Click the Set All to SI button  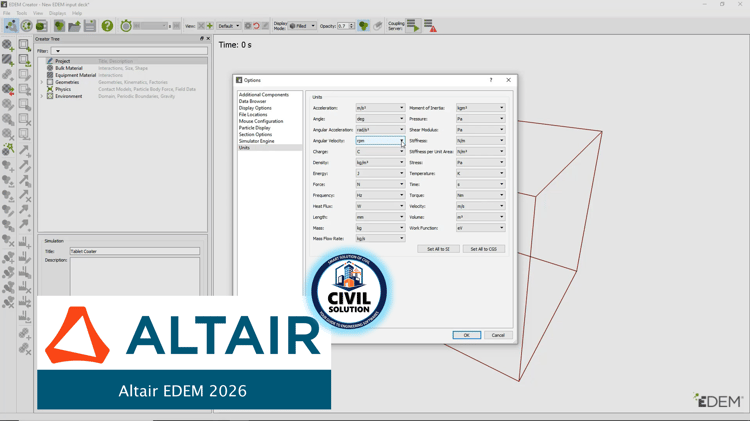[x=438, y=249]
